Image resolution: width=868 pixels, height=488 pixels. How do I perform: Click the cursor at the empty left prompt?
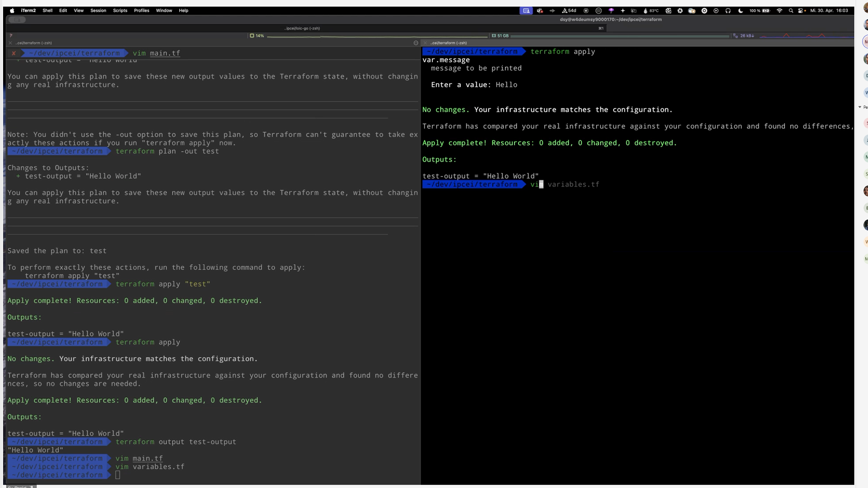(x=118, y=475)
